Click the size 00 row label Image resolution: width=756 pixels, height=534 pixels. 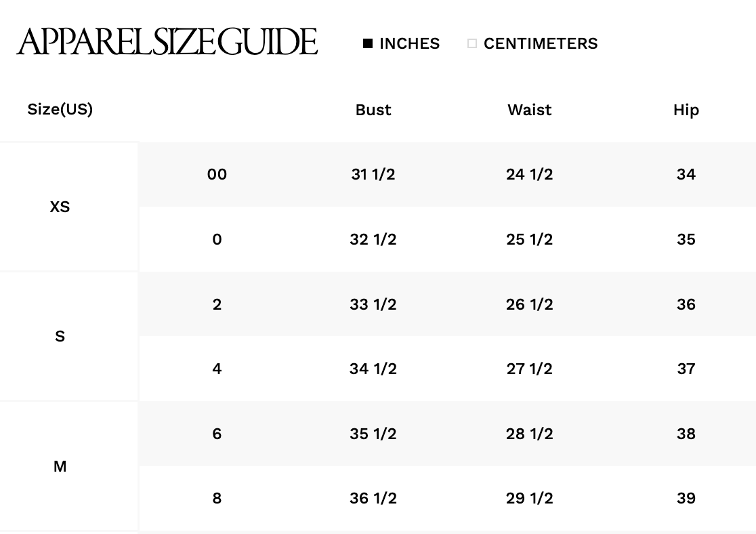[x=217, y=174]
